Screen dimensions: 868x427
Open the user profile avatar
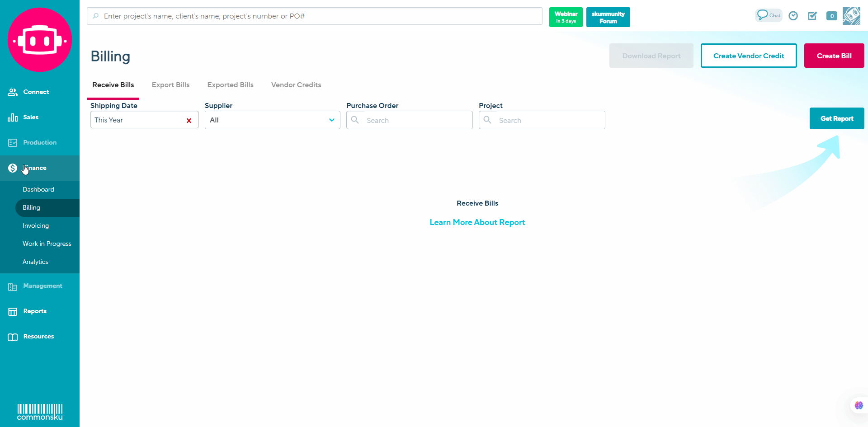pyautogui.click(x=851, y=16)
